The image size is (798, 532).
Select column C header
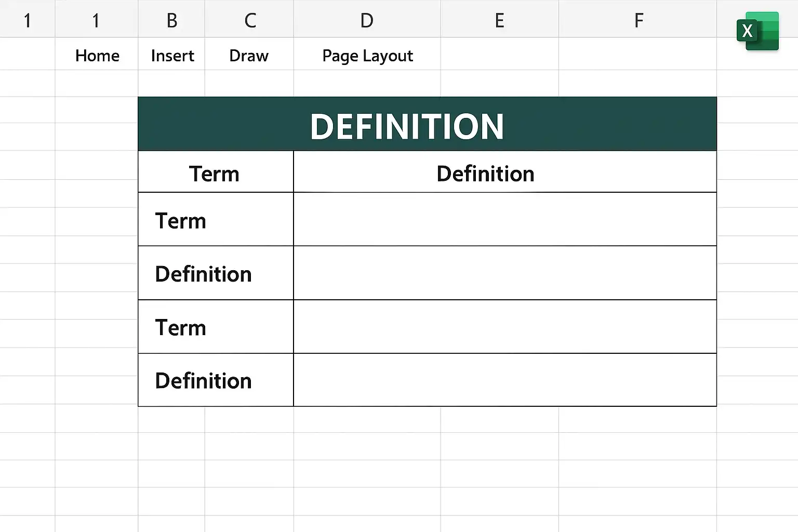point(250,20)
